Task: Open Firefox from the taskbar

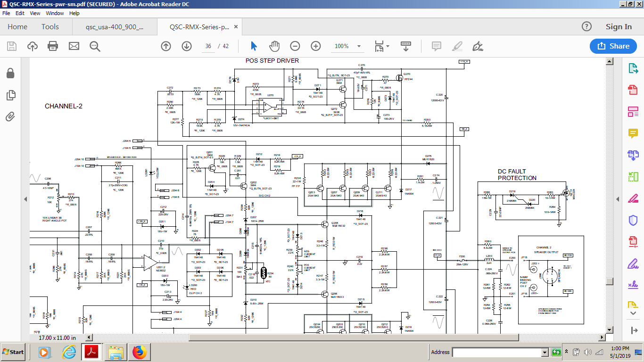Action: [x=139, y=352]
